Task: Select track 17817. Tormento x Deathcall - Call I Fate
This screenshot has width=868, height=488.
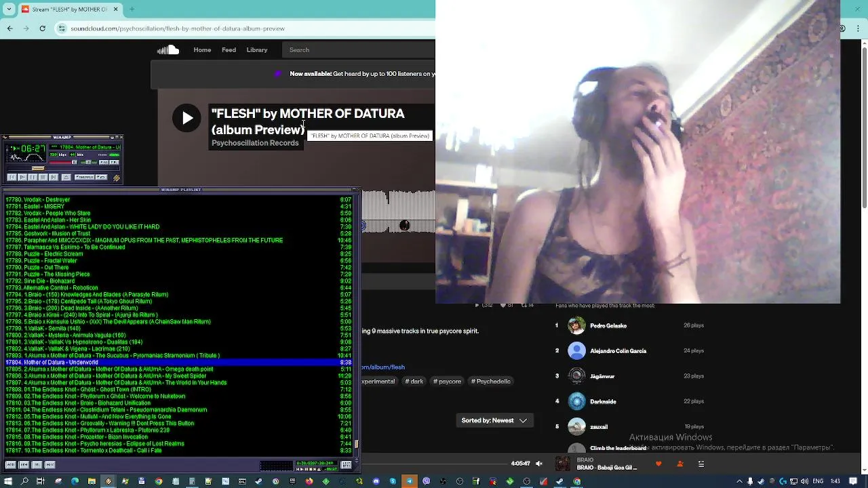Action: (x=178, y=451)
